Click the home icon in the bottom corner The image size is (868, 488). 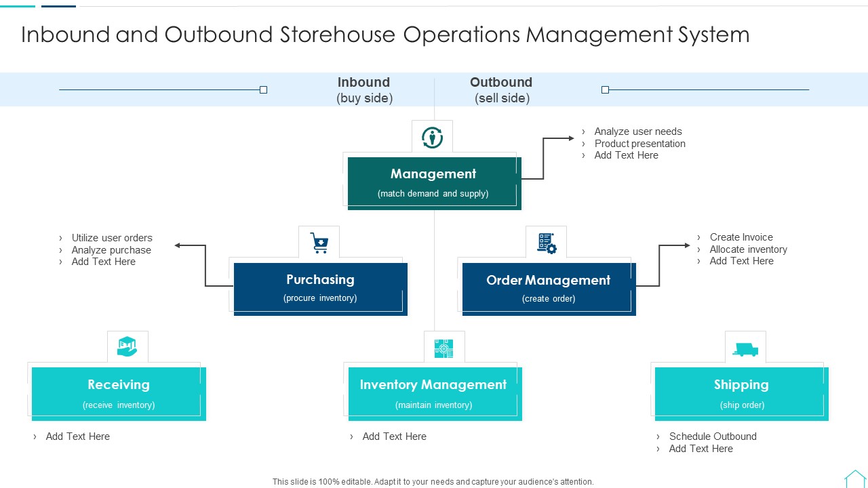coord(855,479)
